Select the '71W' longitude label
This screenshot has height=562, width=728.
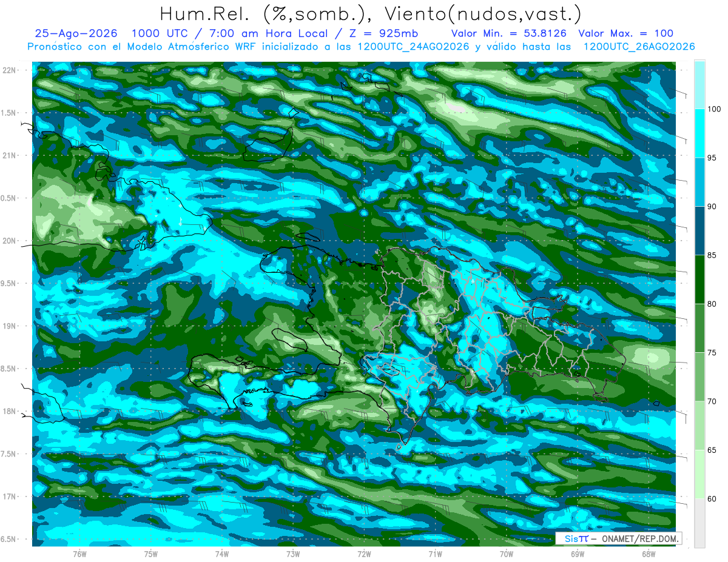(435, 554)
